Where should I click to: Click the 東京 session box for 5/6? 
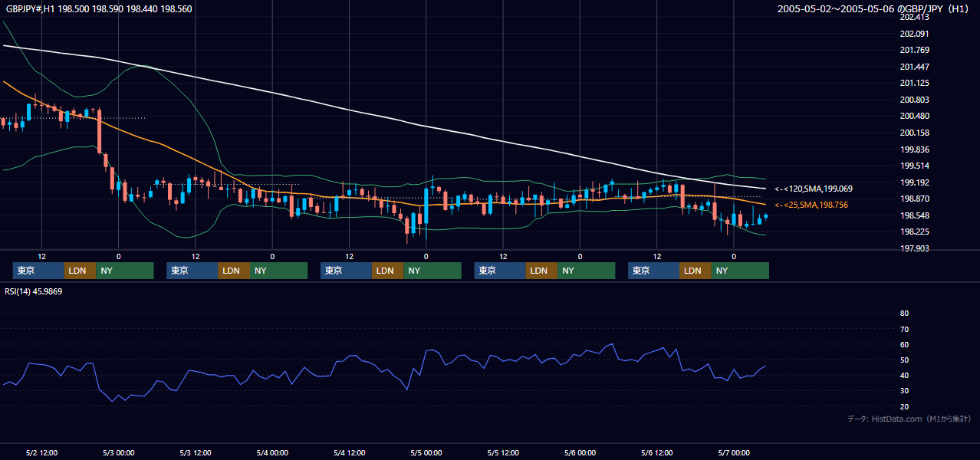coord(653,271)
